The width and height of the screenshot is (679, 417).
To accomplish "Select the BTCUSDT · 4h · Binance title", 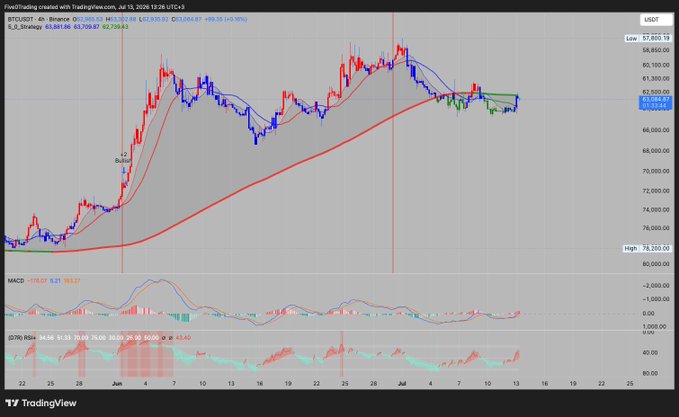I will [39, 19].
